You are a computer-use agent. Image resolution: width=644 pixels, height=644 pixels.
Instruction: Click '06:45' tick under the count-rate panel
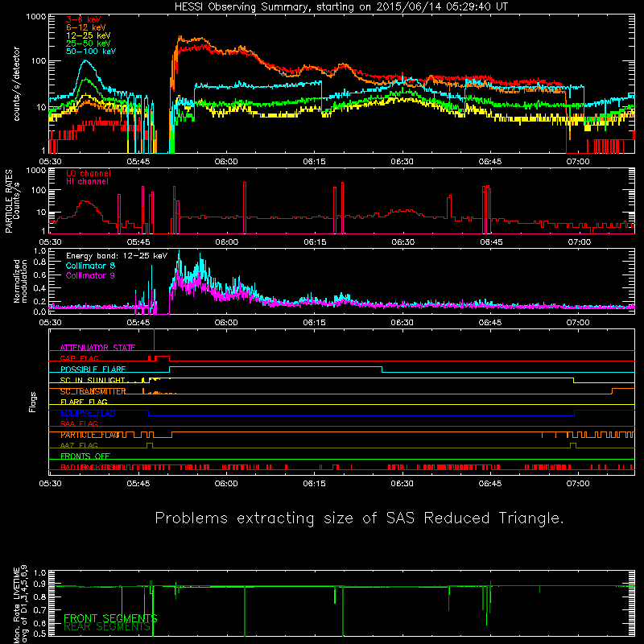click(x=490, y=162)
